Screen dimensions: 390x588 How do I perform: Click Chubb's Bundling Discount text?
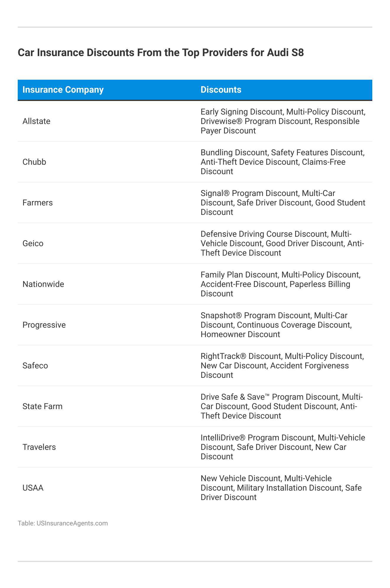[x=234, y=153]
